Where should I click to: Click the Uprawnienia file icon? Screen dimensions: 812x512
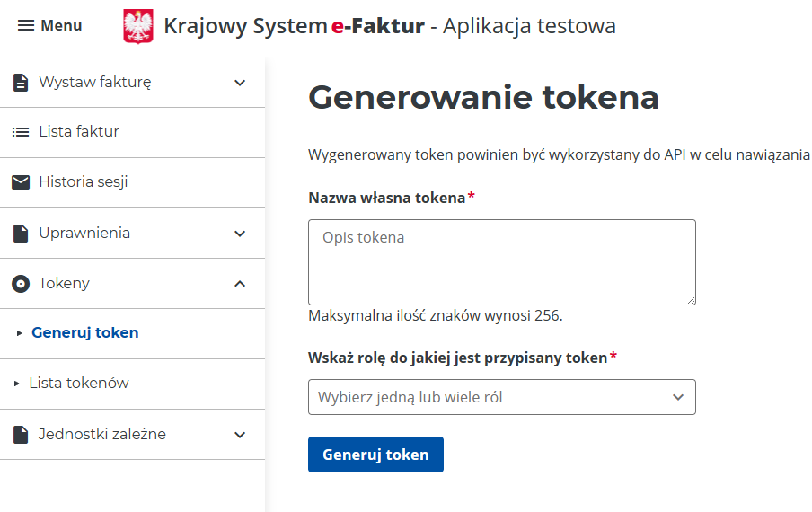(x=21, y=234)
